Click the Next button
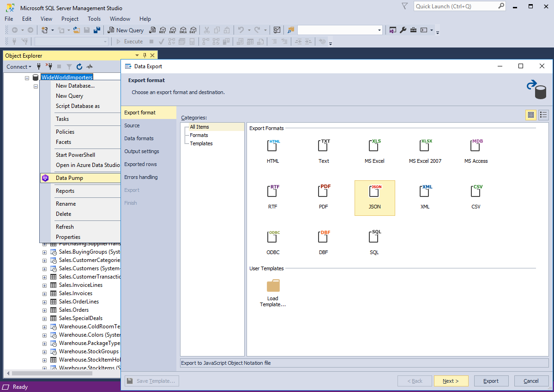Viewport: 554px width, 392px height. [x=451, y=381]
